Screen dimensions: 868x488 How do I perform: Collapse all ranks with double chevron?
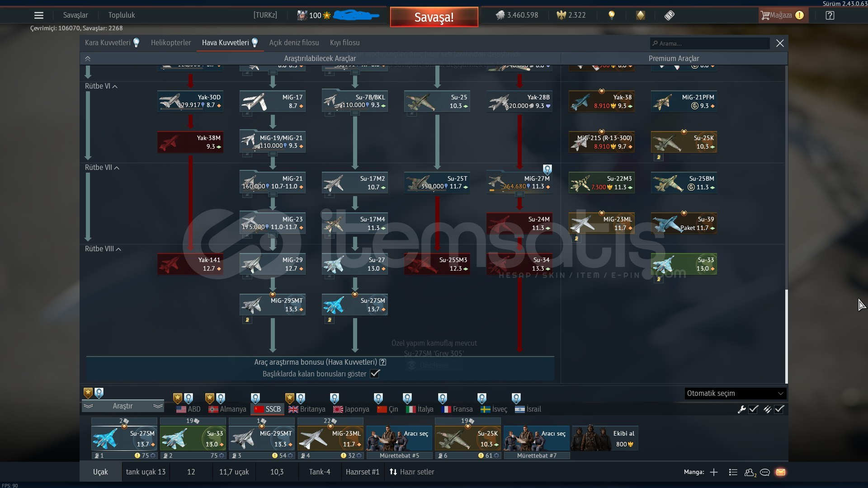pos(88,58)
